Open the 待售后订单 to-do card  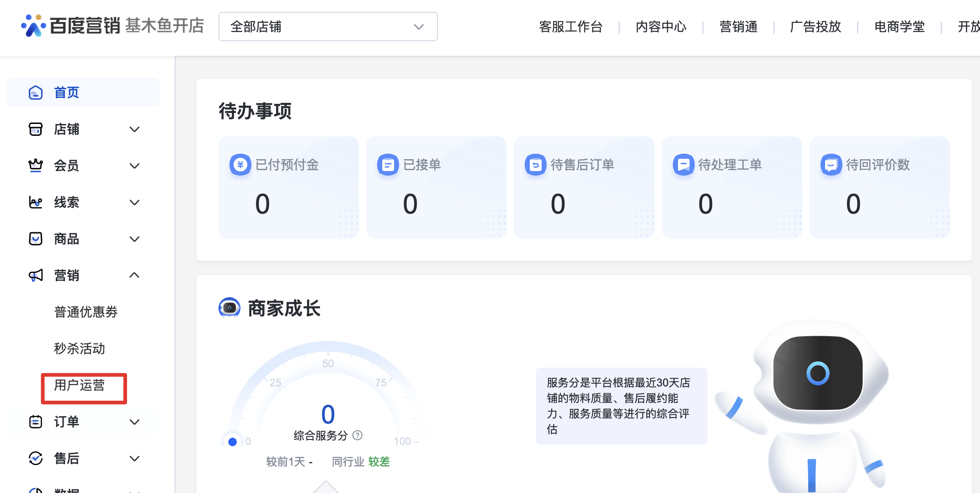(x=584, y=187)
